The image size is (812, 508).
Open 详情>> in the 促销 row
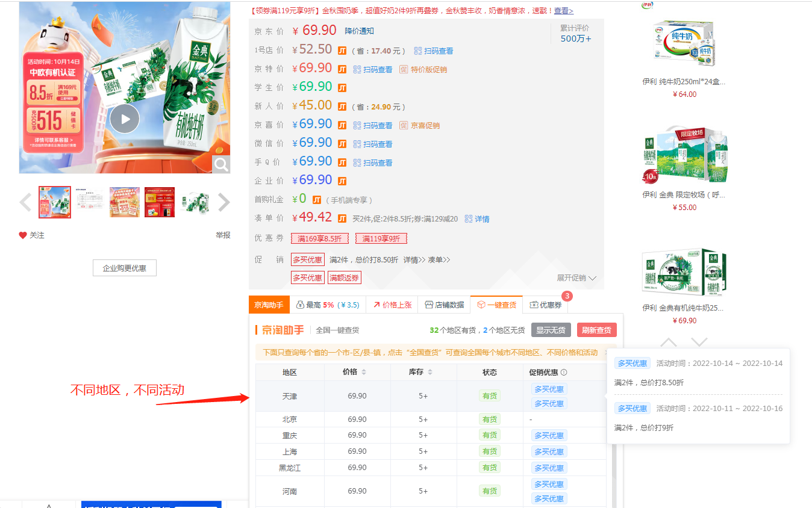(414, 260)
